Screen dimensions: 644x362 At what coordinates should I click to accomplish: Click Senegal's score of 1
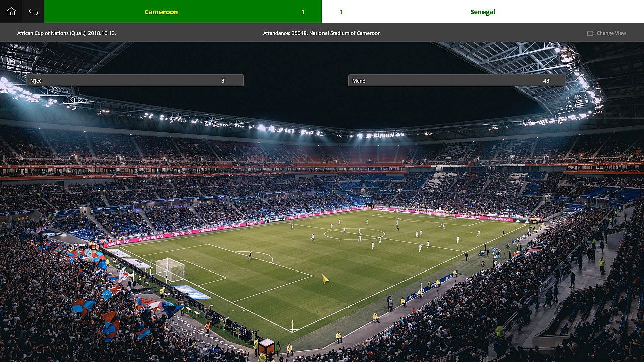click(x=341, y=12)
